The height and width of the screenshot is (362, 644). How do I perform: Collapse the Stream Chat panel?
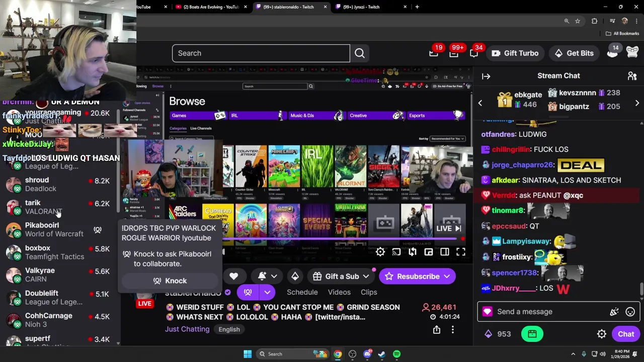pos(486,76)
